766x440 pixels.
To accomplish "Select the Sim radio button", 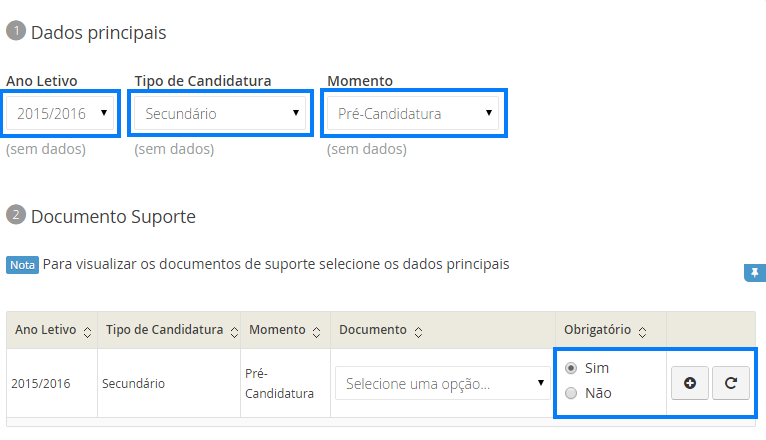I will (571, 368).
